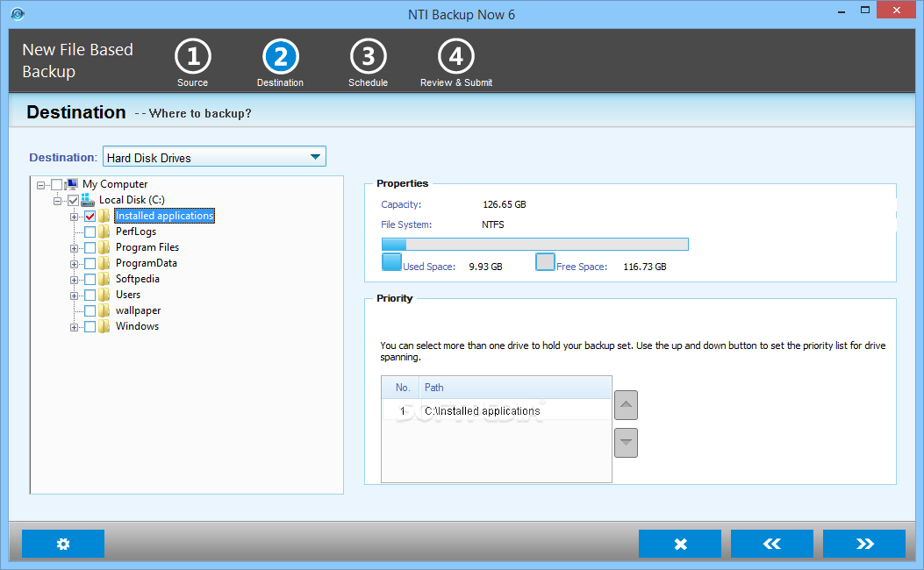Click the No. column header
924x570 pixels.
click(401, 388)
